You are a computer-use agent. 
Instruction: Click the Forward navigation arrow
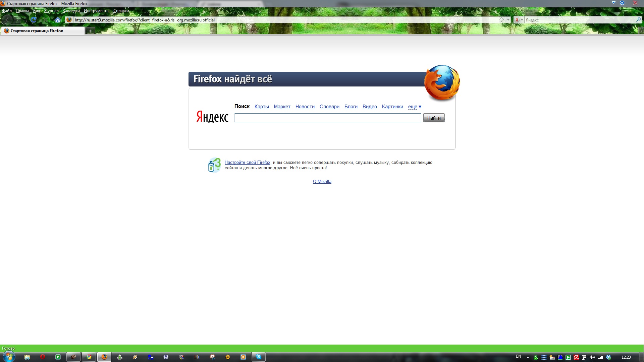18,20
